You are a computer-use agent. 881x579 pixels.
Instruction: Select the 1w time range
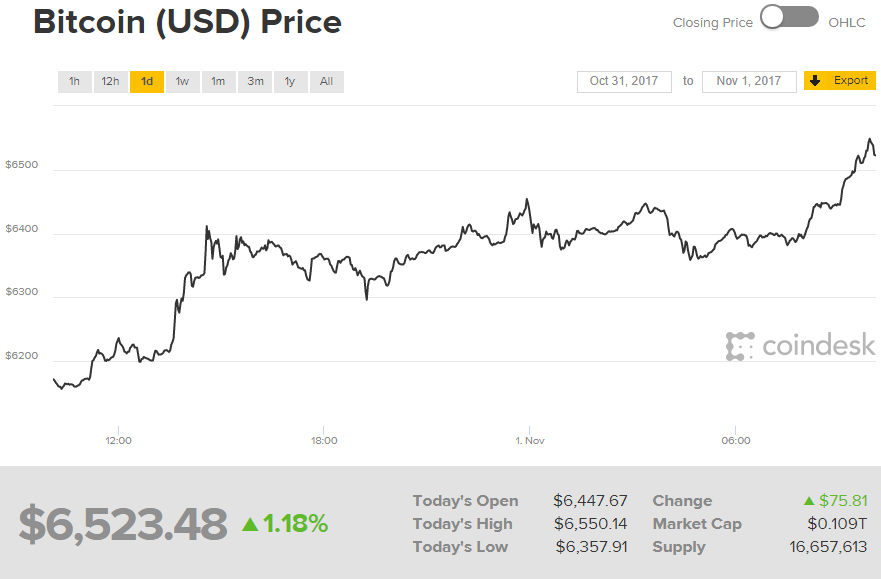pos(182,81)
